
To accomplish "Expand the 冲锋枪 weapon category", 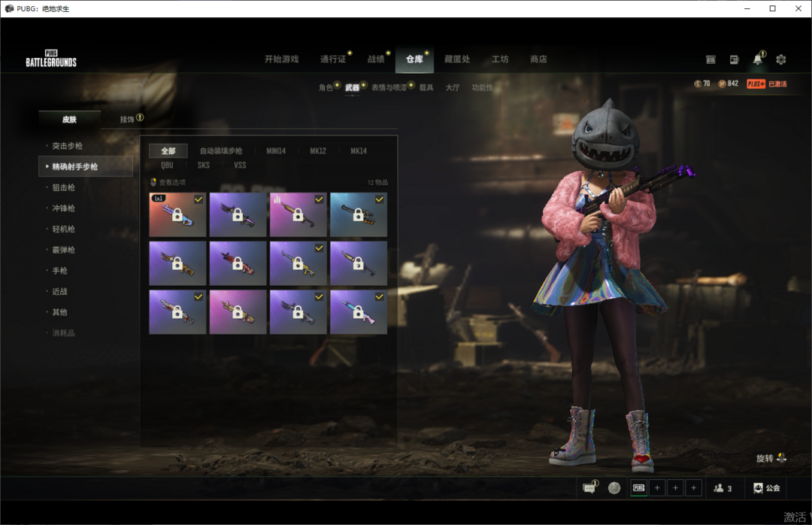I will [63, 208].
